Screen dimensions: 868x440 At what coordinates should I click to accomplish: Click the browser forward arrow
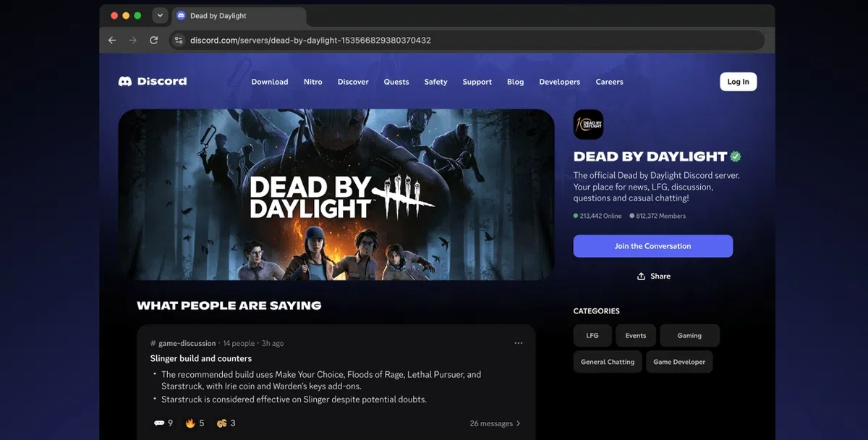[x=132, y=41]
